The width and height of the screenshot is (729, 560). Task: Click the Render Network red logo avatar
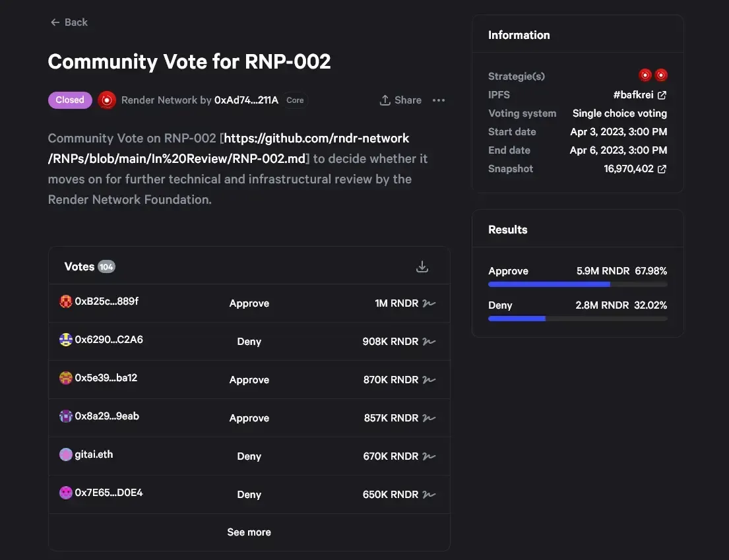click(x=106, y=100)
